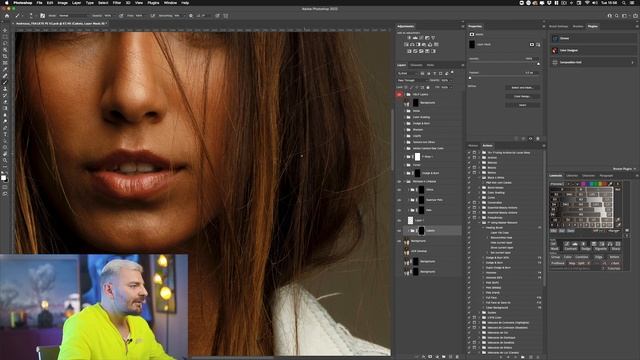Click the Color Range button
Viewport: 640px width, 360px height.
tap(522, 96)
